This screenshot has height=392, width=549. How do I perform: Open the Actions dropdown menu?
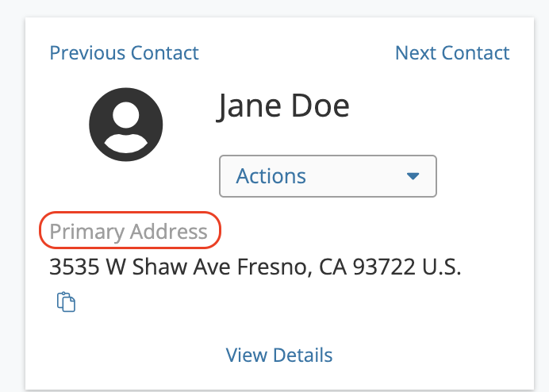(x=328, y=176)
